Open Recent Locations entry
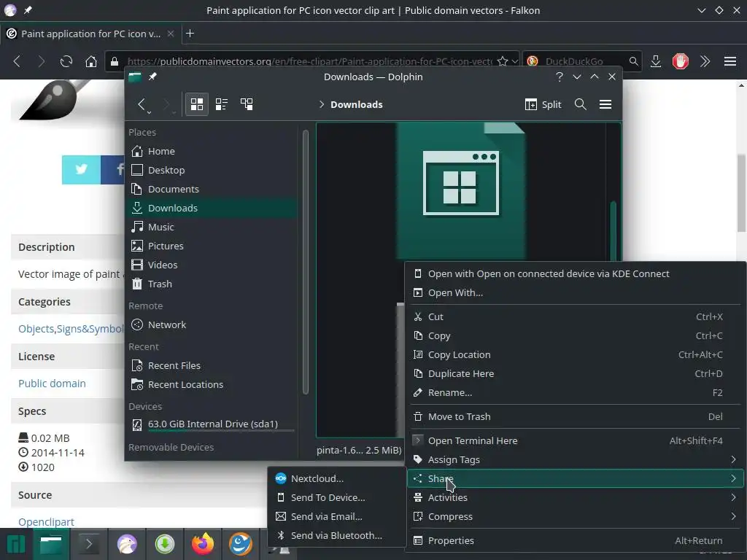747x560 pixels. pos(212,385)
